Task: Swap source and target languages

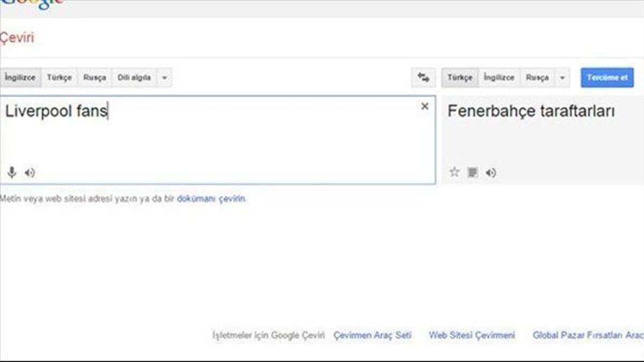Action: pyautogui.click(x=423, y=78)
